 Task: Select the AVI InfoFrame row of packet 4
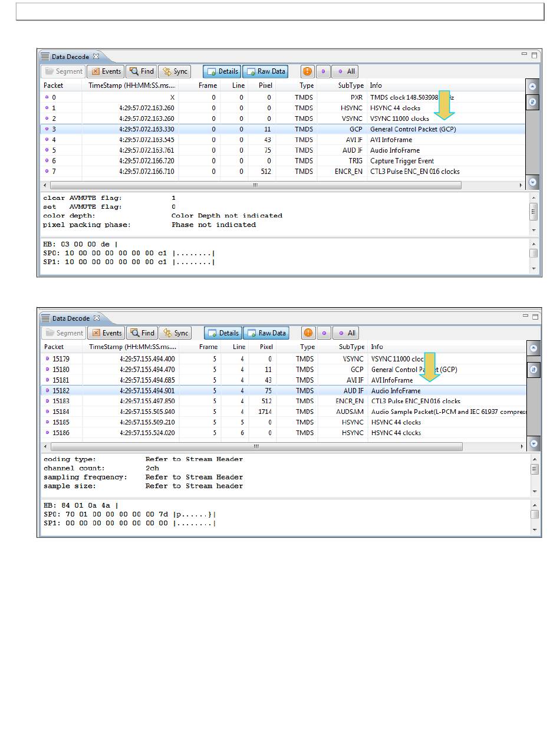point(283,140)
